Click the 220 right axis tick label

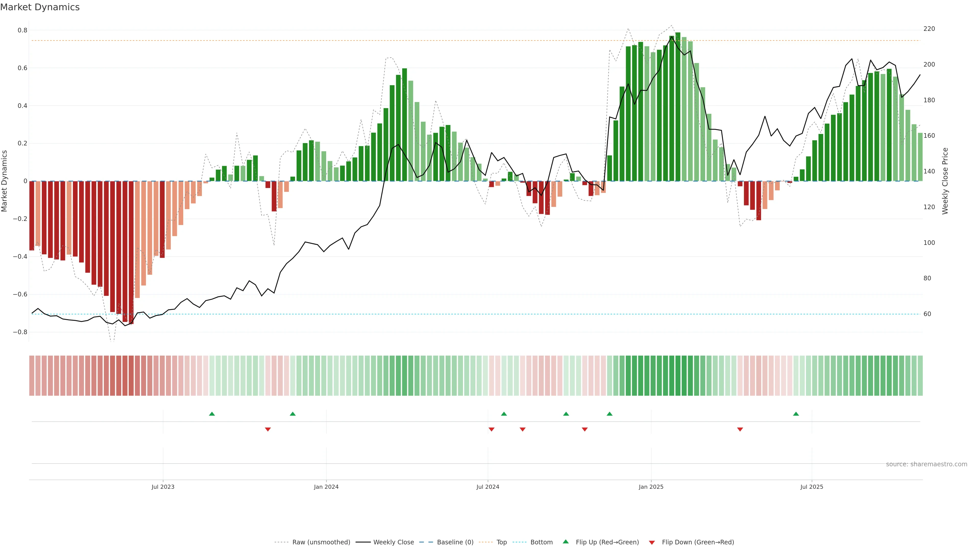coord(929,29)
